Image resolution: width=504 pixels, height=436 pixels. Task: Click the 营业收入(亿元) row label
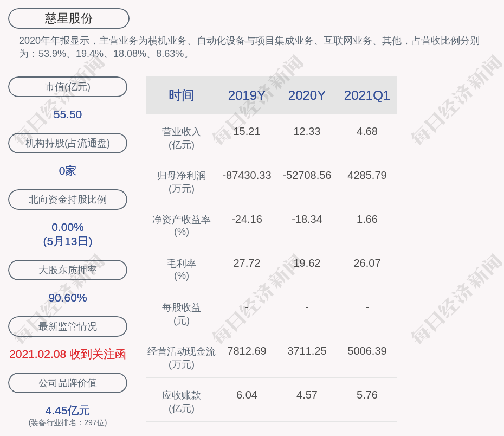click(182, 138)
